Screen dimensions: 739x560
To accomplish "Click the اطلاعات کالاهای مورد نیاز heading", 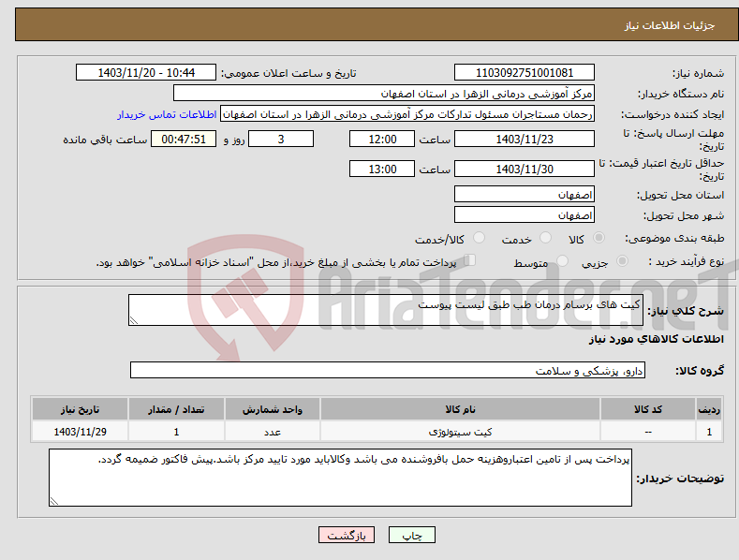I will point(656,339).
